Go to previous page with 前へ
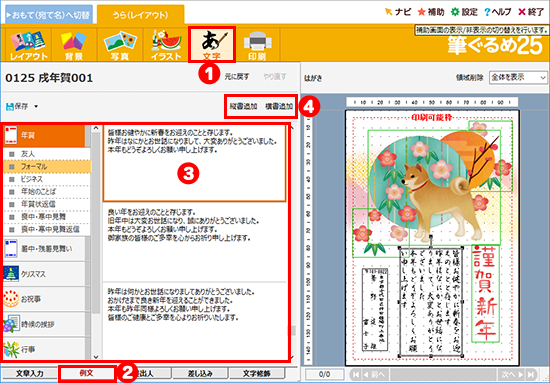This screenshot has width=550, height=383. [375, 375]
